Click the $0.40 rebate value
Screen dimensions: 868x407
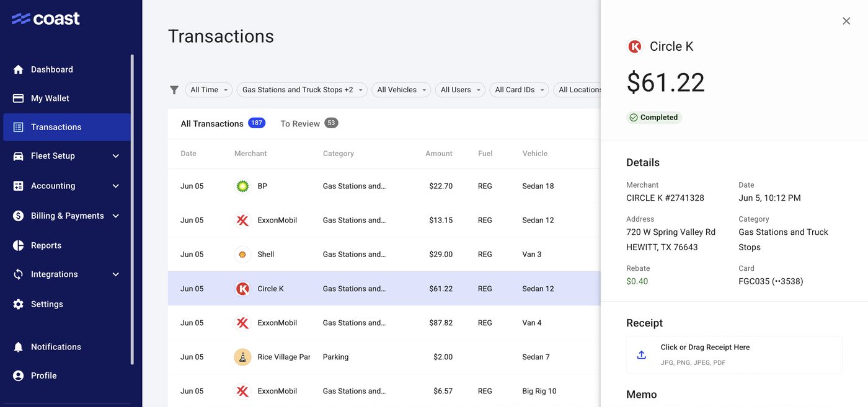tap(637, 281)
